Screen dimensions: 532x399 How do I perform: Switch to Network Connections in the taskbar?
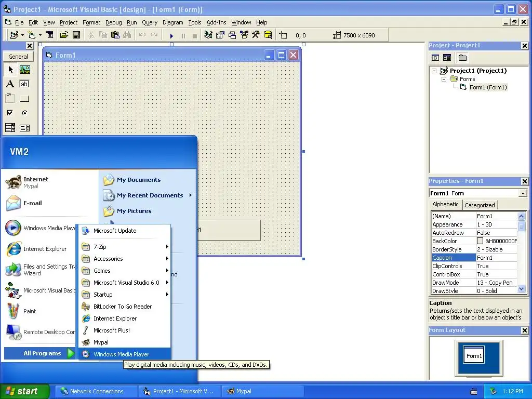[x=96, y=391]
